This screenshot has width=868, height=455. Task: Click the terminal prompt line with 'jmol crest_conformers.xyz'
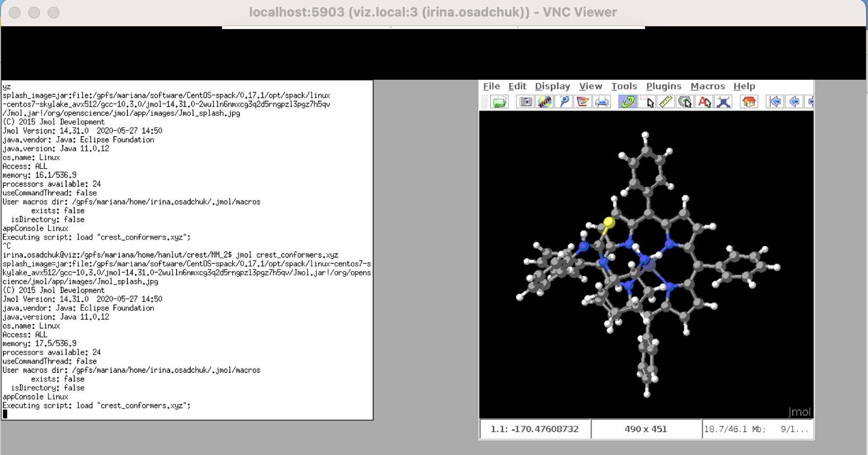170,255
